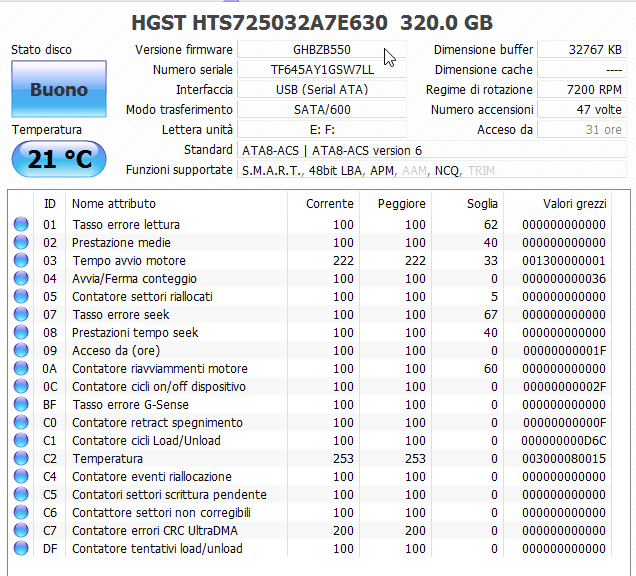This screenshot has height=576, width=636.
Task: Click the status icon for Avvia/Ferma conteggio
Action: 21,279
